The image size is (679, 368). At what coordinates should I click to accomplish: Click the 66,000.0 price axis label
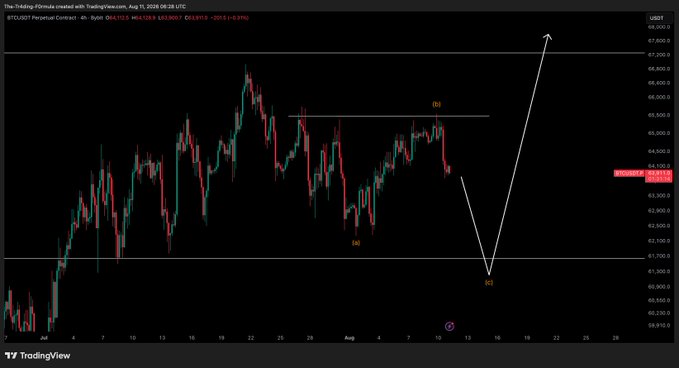(x=659, y=97)
